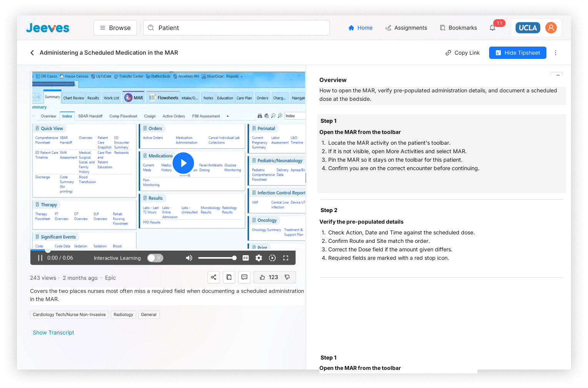
Task: Open Assignments page
Action: 406,28
